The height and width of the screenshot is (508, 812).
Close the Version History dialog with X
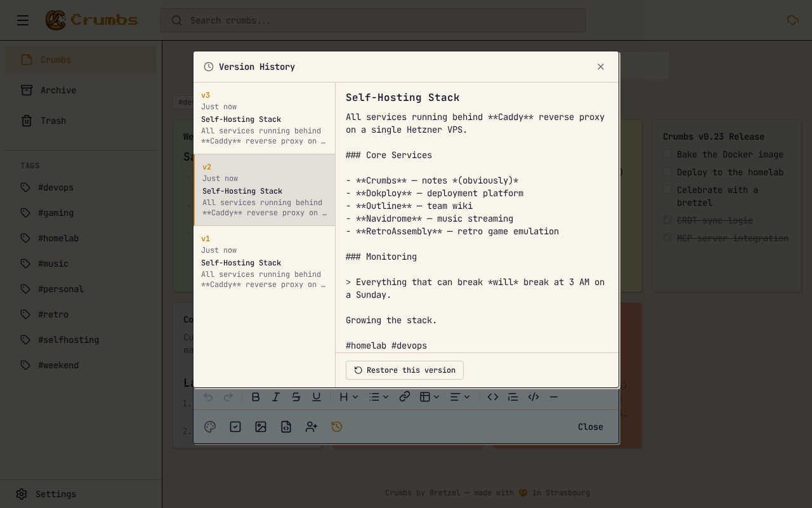point(601,67)
